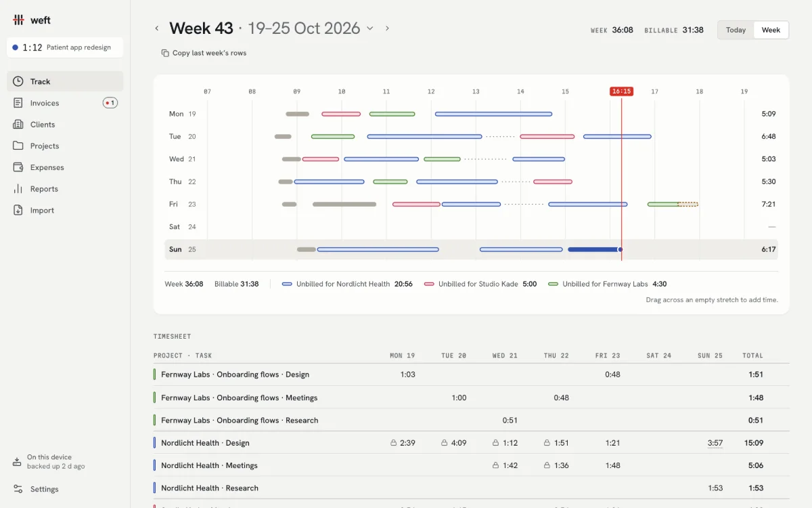Image resolution: width=812 pixels, height=508 pixels.
Task: Click the red 16:15 current time marker
Action: coord(621,91)
